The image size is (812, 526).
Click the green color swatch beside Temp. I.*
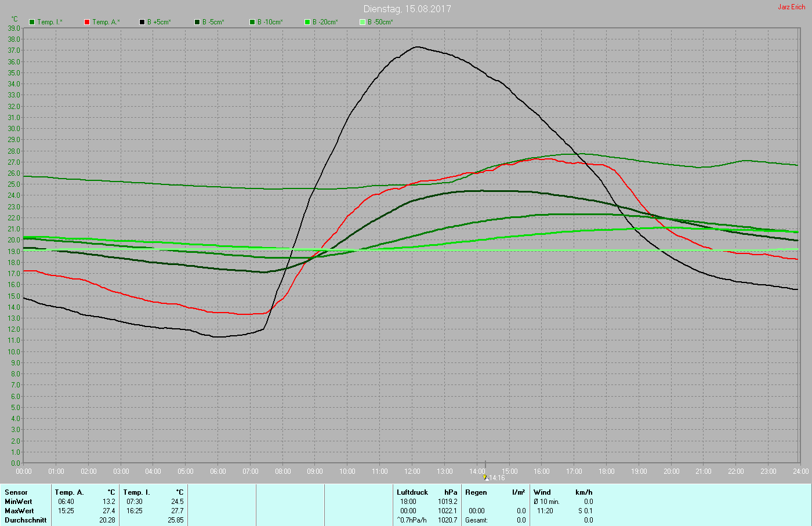32,22
